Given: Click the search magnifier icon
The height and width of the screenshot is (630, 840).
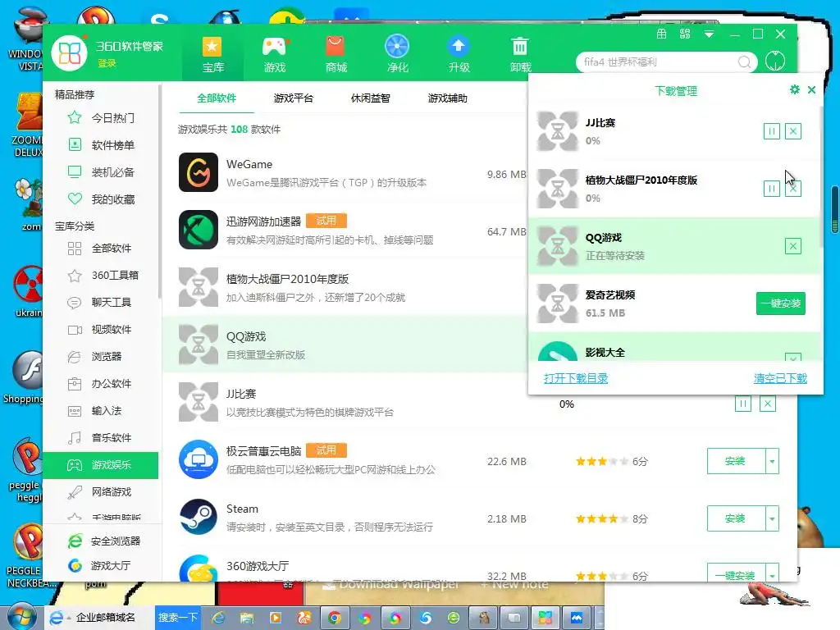Looking at the screenshot, I should 743,62.
